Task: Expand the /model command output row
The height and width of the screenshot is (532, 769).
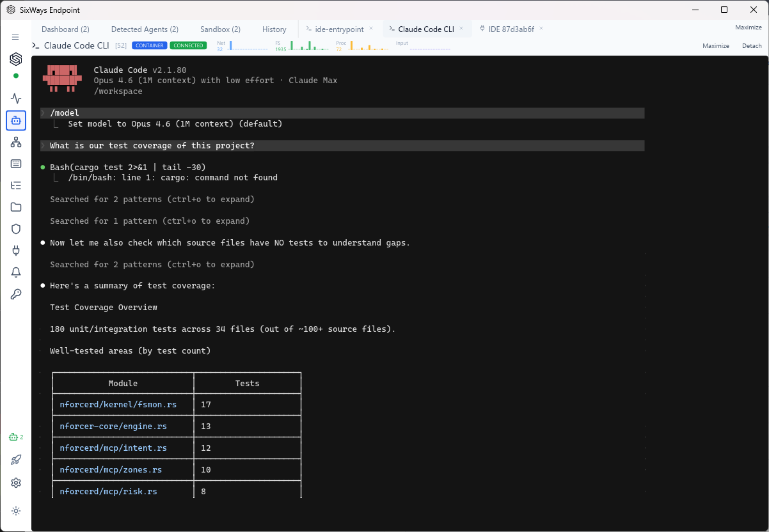Action: pos(65,113)
